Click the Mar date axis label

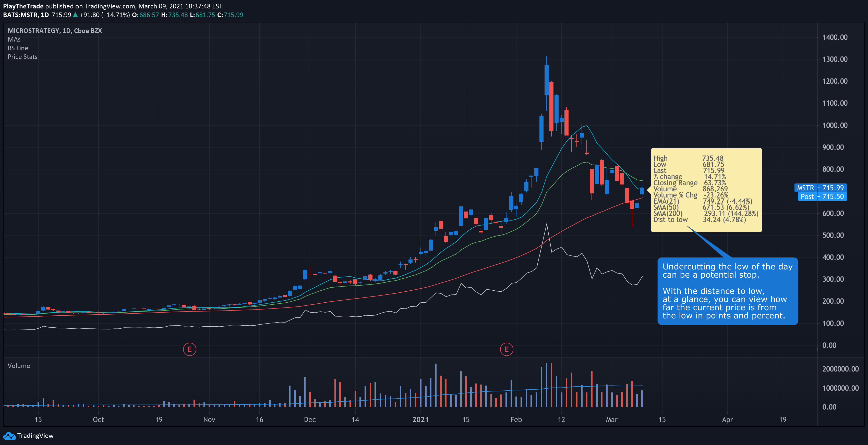click(612, 420)
